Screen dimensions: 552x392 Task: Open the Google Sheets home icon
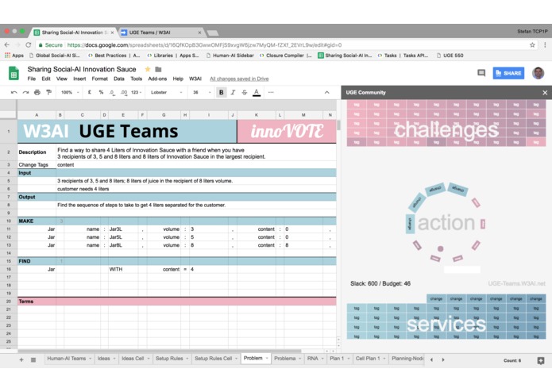coord(14,74)
